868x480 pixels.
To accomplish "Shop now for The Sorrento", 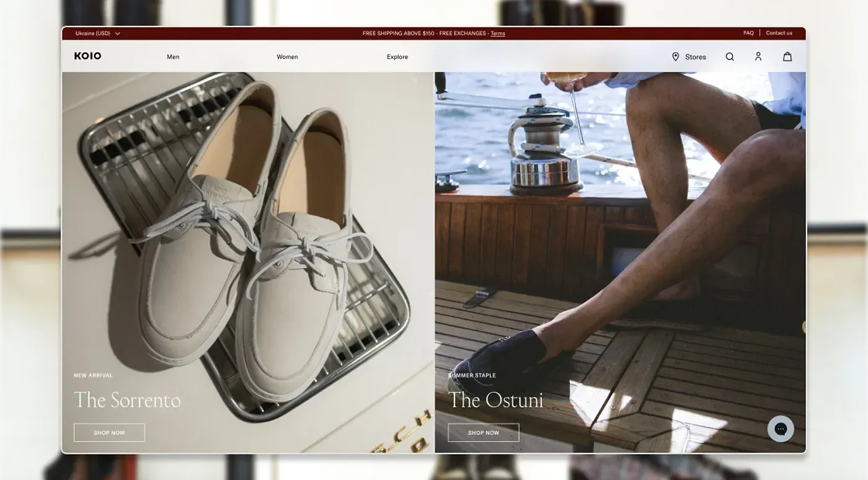I will pos(109,432).
